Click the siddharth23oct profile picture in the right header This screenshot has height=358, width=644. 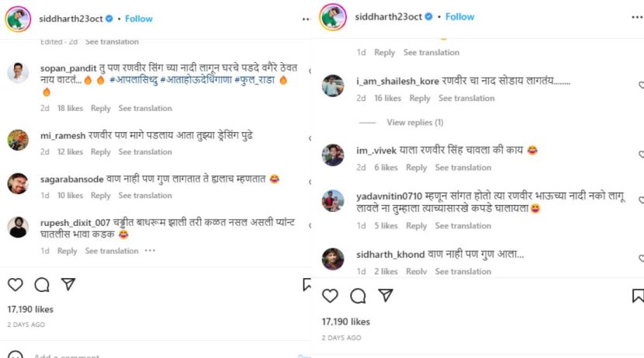(x=333, y=16)
